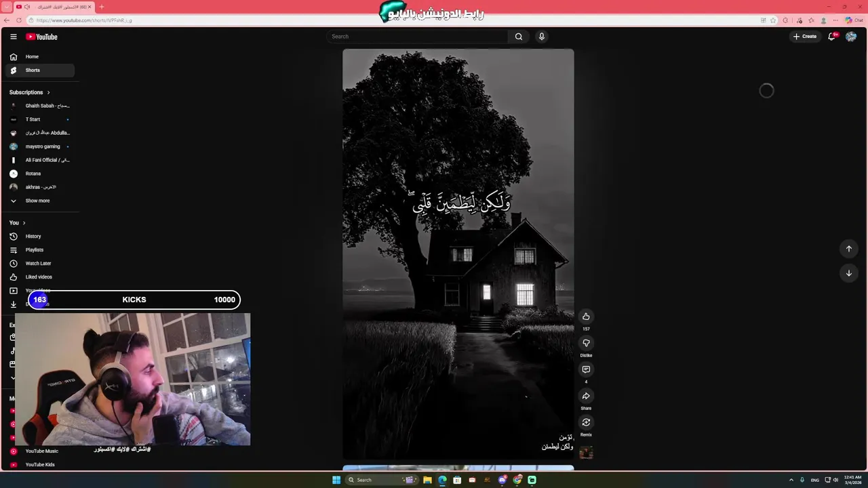Screen dimensions: 868x488
Task: Go to the YouTube logo home link
Action: pyautogui.click(x=41, y=37)
